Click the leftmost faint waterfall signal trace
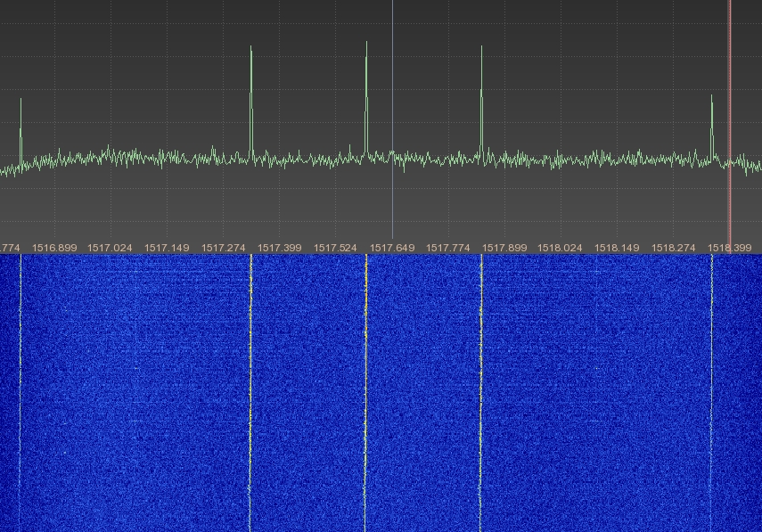762x532 pixels. coord(20,392)
